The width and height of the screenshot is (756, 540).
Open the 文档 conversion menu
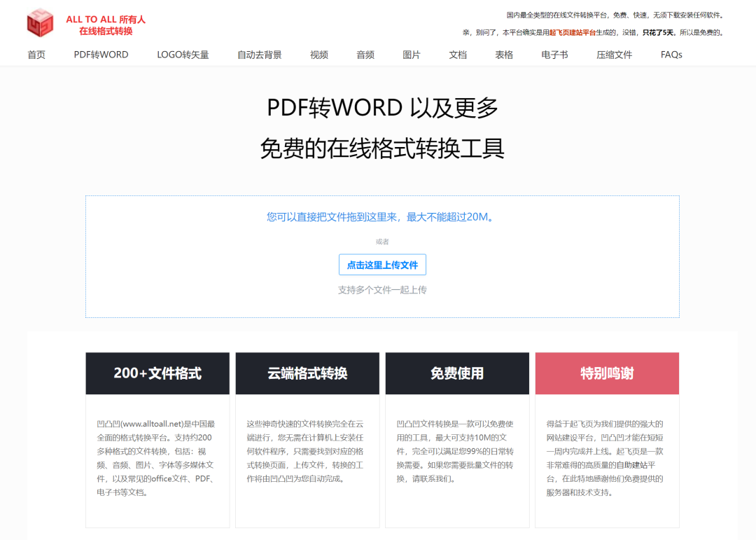(x=458, y=55)
